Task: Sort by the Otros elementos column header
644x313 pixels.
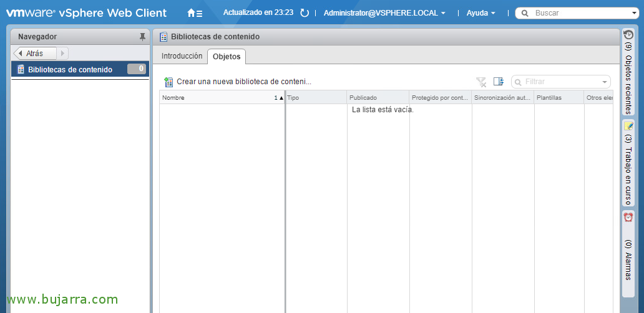Action: [x=599, y=98]
